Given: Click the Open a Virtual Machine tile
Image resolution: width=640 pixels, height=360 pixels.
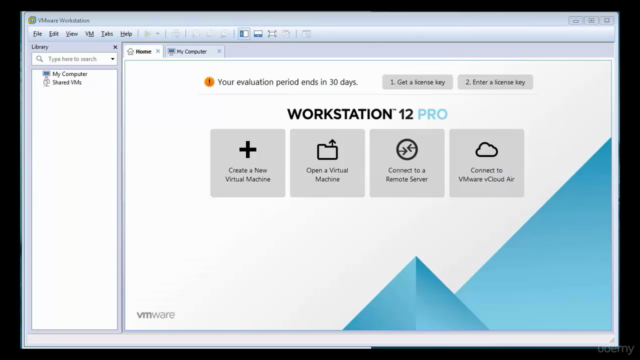Looking at the screenshot, I should point(327,163).
